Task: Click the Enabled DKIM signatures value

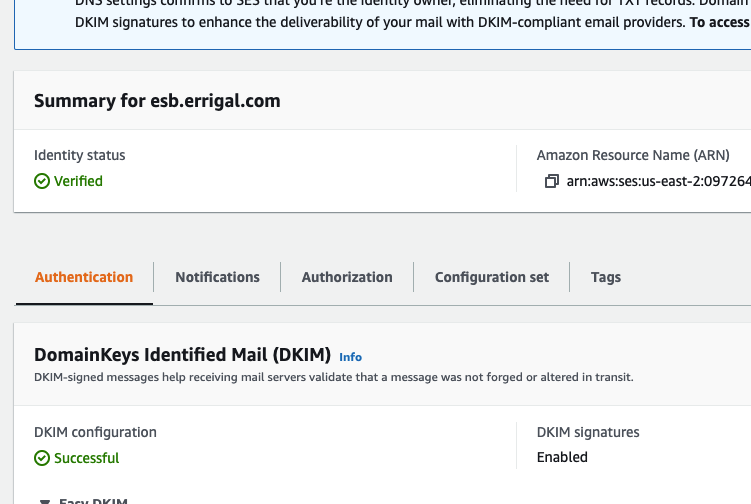Action: pos(562,457)
